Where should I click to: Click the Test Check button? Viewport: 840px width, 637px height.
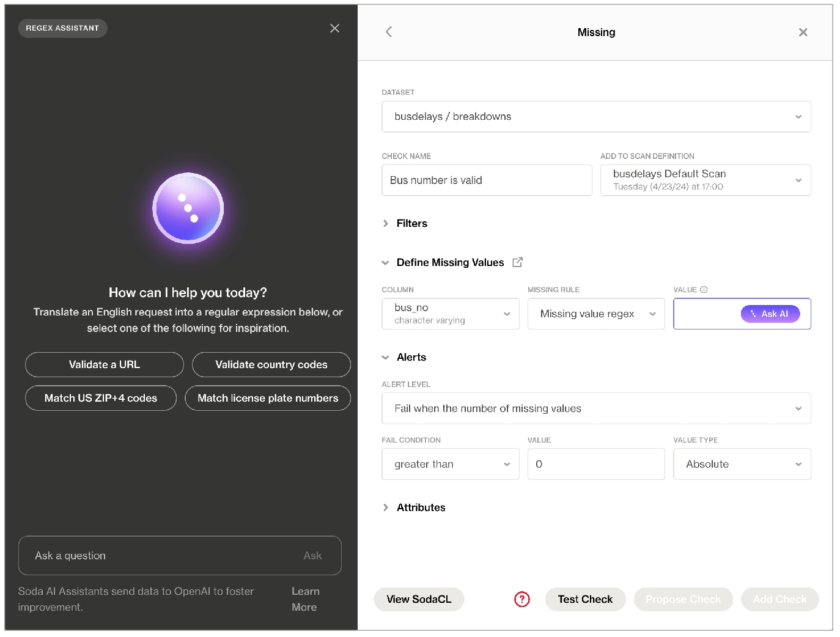tap(584, 599)
